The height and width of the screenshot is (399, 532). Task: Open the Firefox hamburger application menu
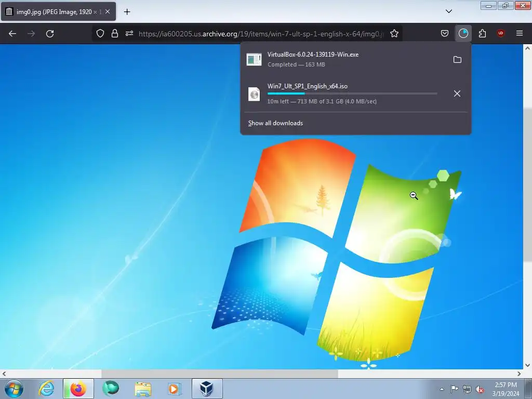pos(519,33)
